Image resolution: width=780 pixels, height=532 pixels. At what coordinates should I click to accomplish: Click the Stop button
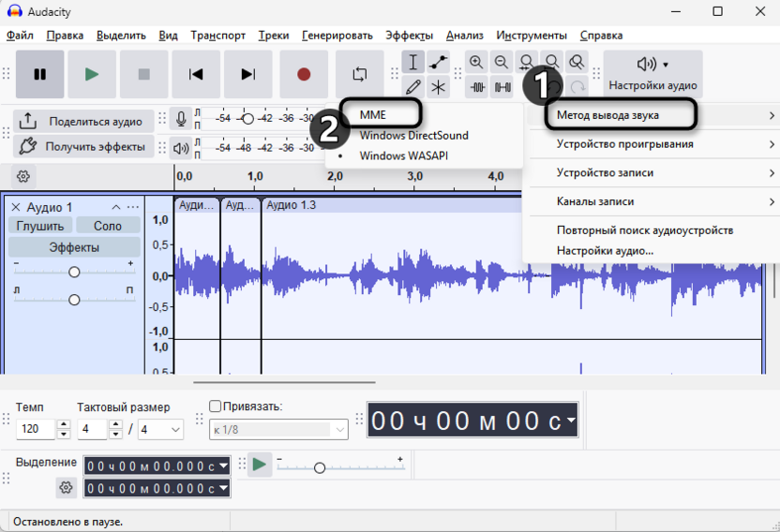coord(143,75)
